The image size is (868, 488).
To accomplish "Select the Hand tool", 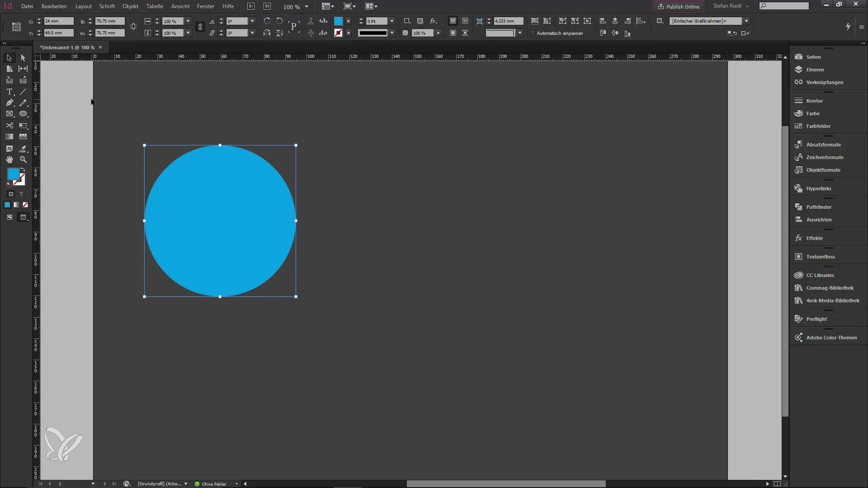I will [9, 160].
